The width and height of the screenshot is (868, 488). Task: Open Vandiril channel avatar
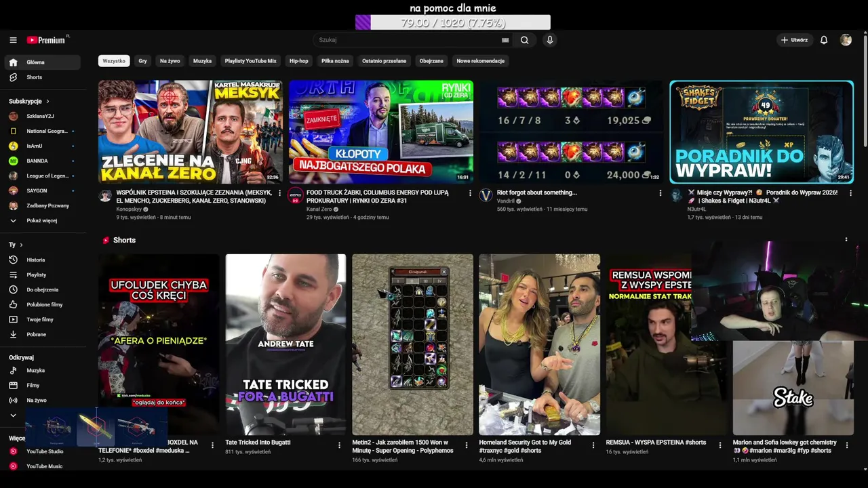coord(486,196)
